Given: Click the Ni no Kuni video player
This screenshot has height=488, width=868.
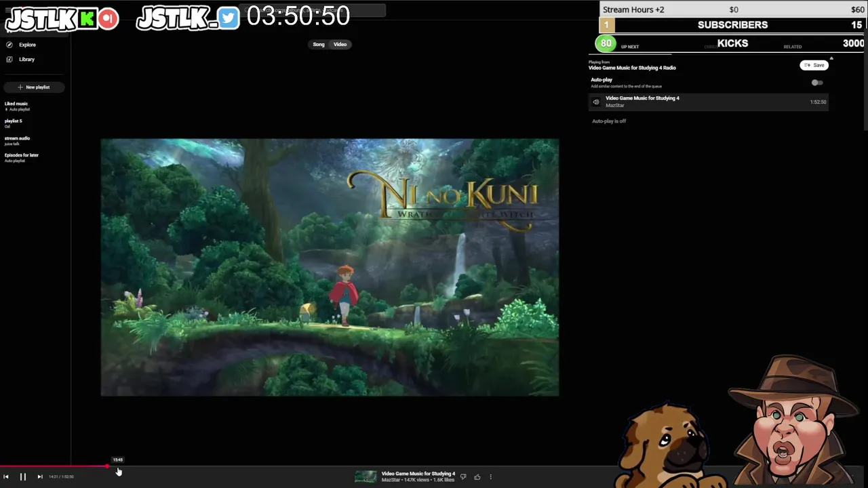Looking at the screenshot, I should point(330,267).
